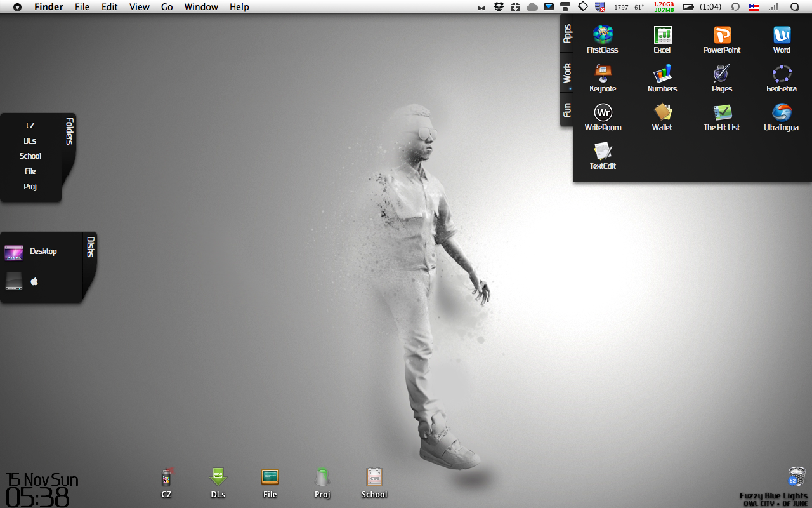The image size is (812, 508).
Task: Open Spotlight search magnifier
Action: pyautogui.click(x=794, y=7)
